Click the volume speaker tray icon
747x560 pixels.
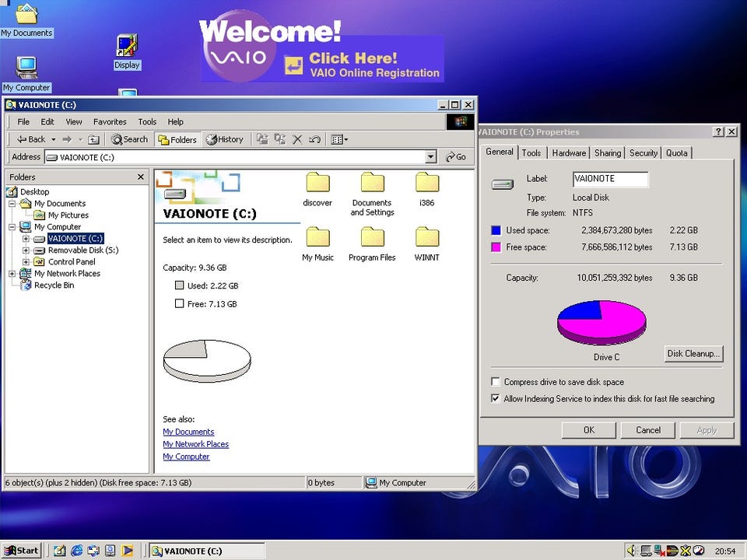(x=632, y=551)
